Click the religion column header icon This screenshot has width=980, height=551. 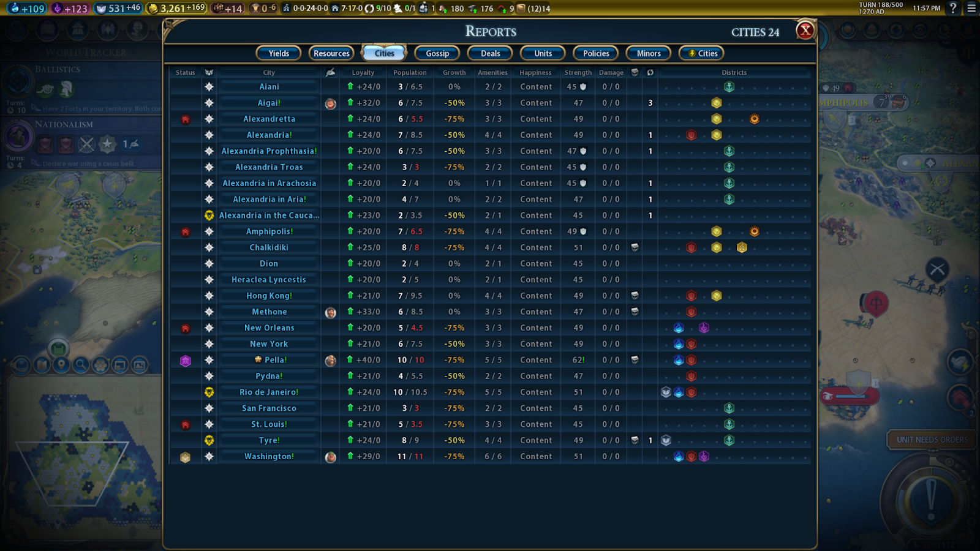(209, 72)
